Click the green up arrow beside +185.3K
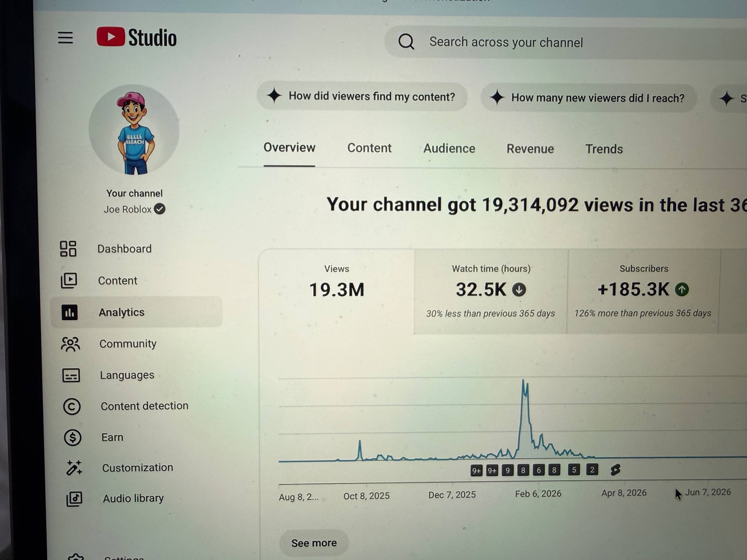The image size is (747, 560). (x=682, y=290)
